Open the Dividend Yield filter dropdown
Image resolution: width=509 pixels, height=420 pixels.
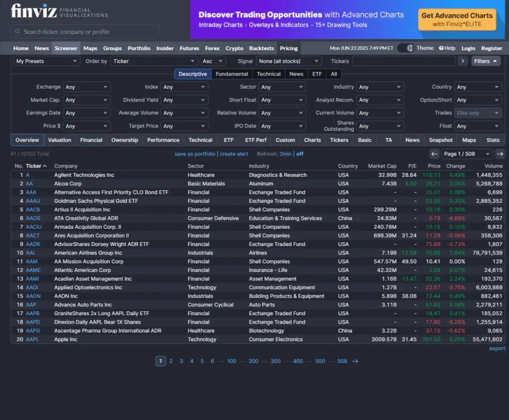pos(184,100)
